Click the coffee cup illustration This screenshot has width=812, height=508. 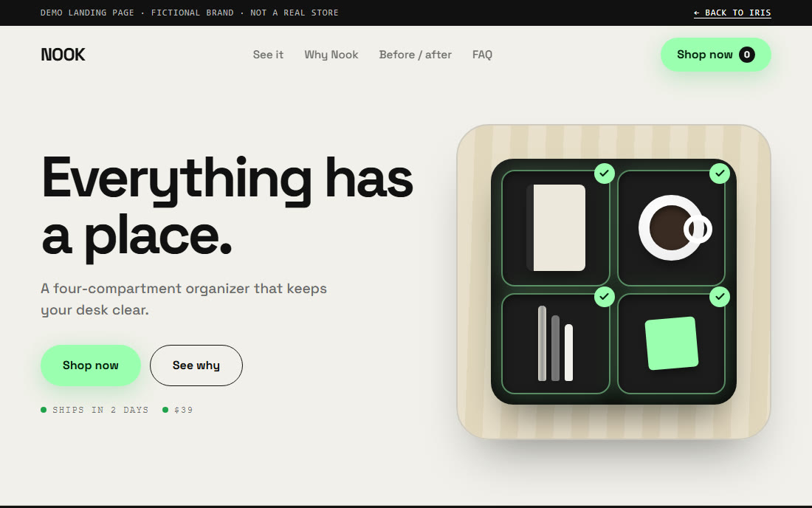pos(675,228)
